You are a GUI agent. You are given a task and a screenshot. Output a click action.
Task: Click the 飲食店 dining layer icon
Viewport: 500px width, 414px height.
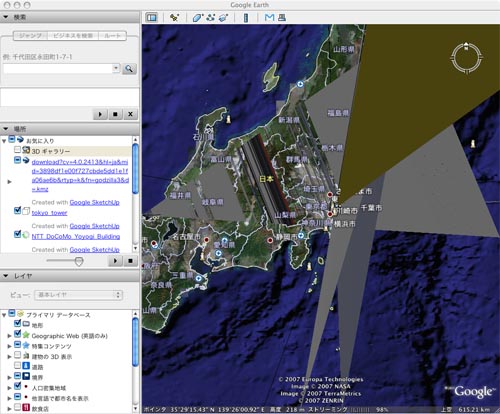tap(26, 407)
